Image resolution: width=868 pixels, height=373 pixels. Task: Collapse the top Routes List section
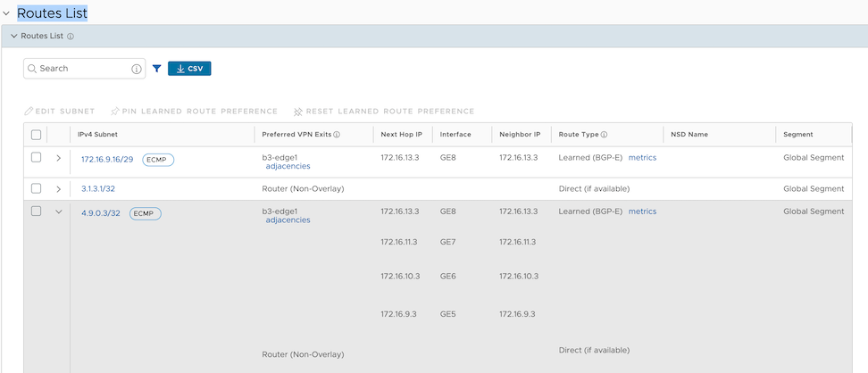click(x=7, y=13)
